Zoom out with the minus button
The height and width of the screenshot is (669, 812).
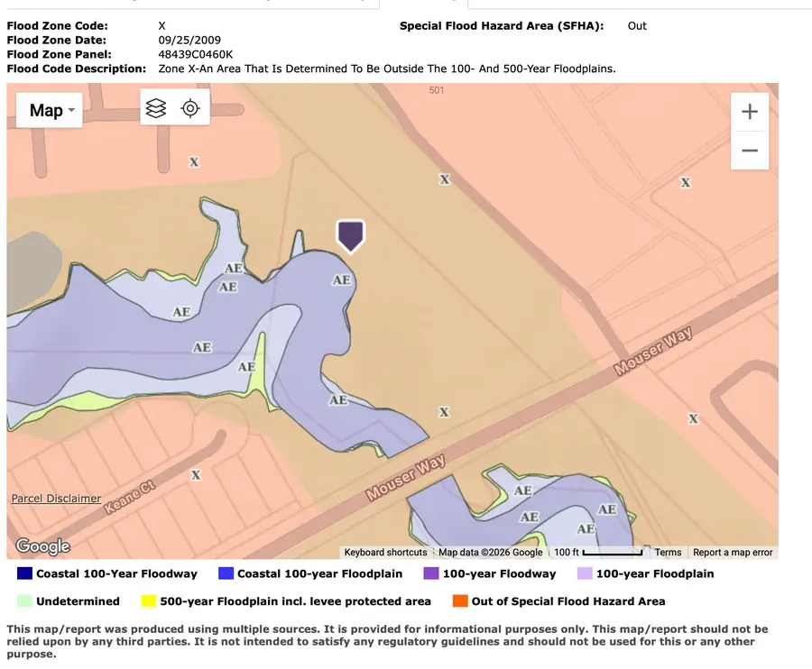coord(749,151)
